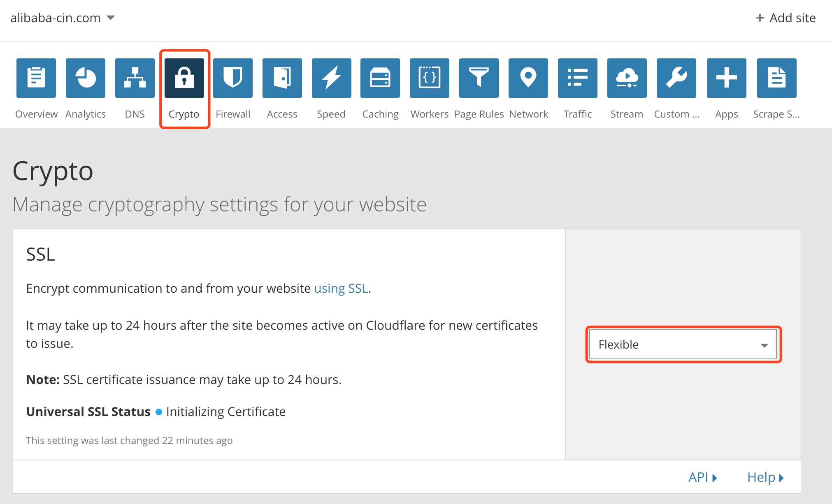
Task: Select the Apps plus icon
Action: (726, 78)
